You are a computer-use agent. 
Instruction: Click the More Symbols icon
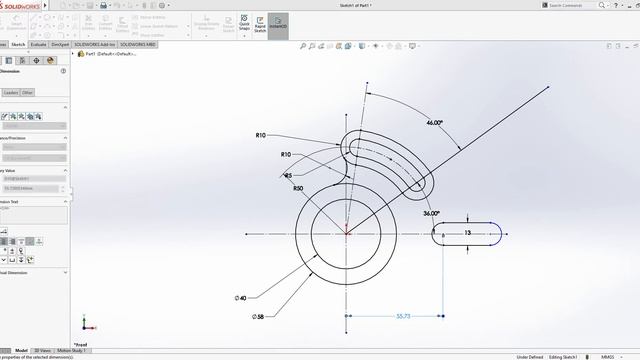(30, 260)
